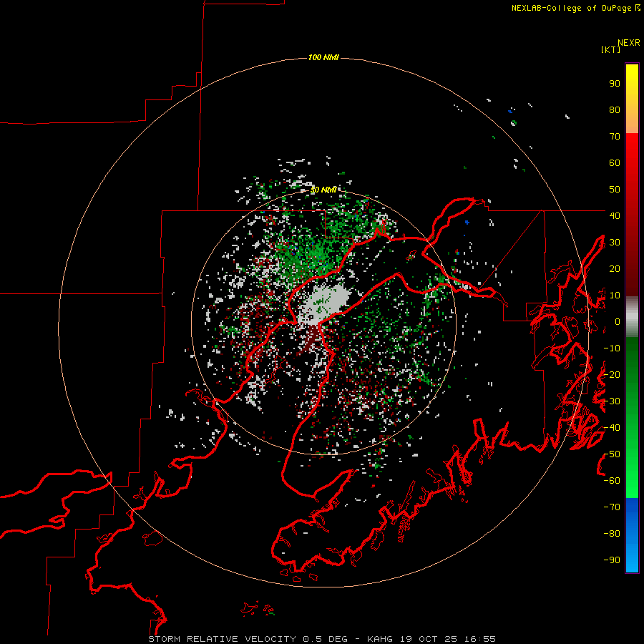The height and width of the screenshot is (644, 644).
Task: Click the -30 value on the color scale
Action: click(612, 401)
